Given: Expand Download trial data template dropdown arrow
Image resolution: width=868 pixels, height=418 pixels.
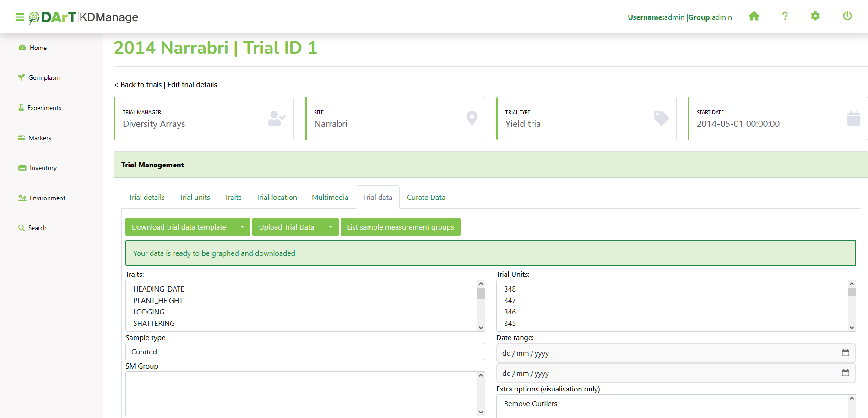Looking at the screenshot, I should point(242,227).
